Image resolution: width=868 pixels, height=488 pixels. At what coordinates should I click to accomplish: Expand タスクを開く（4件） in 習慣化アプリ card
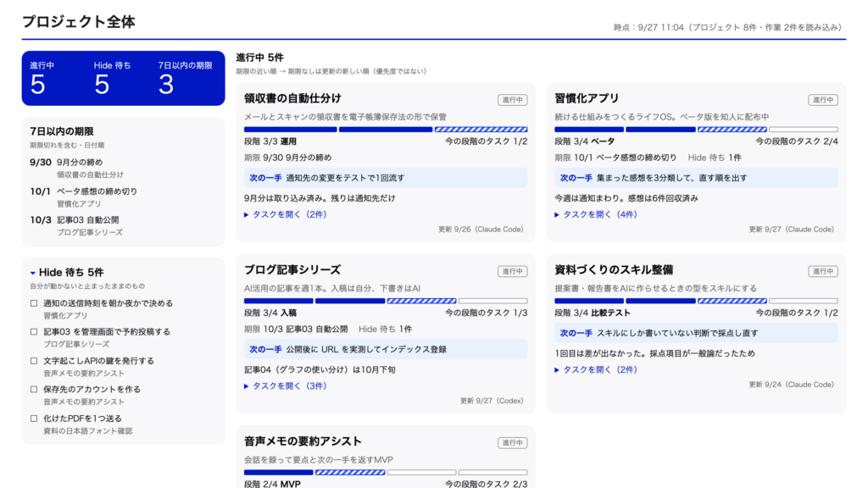[x=596, y=214]
